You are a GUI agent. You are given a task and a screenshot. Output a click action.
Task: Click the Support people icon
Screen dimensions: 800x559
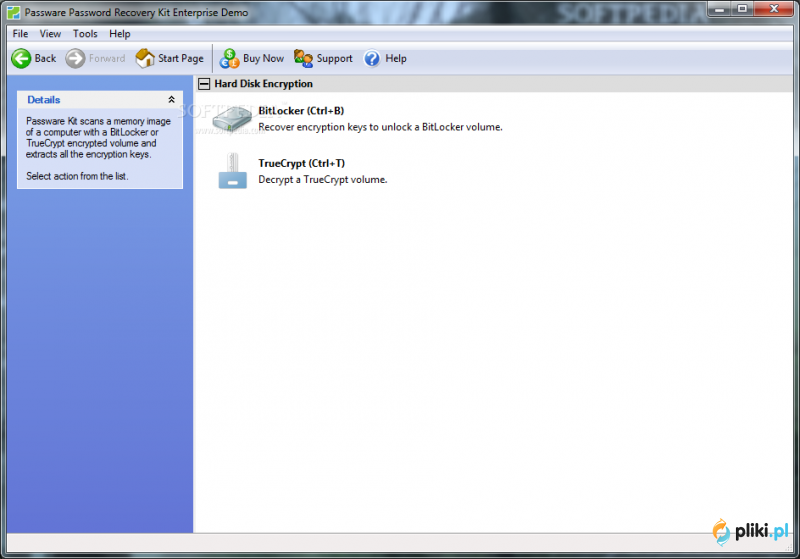click(x=304, y=59)
